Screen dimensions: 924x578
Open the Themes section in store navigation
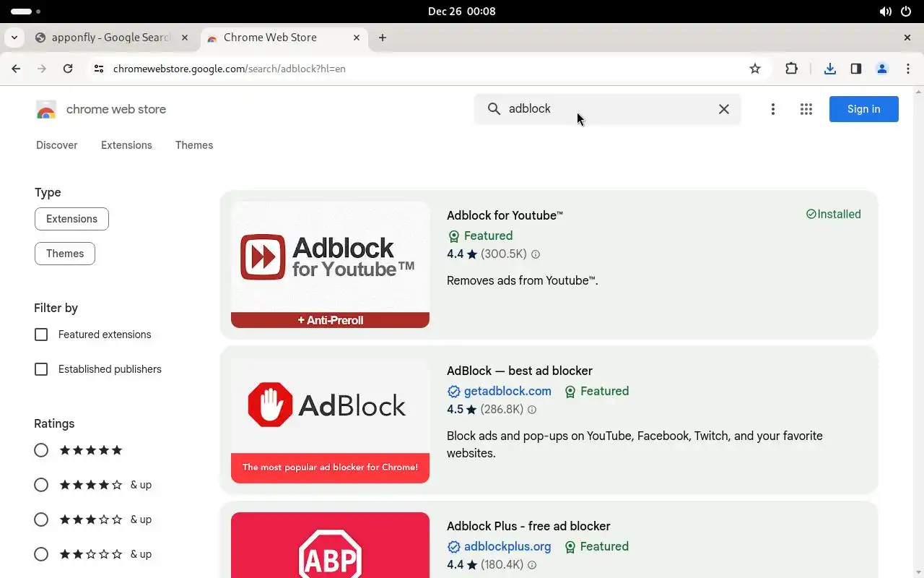click(194, 145)
